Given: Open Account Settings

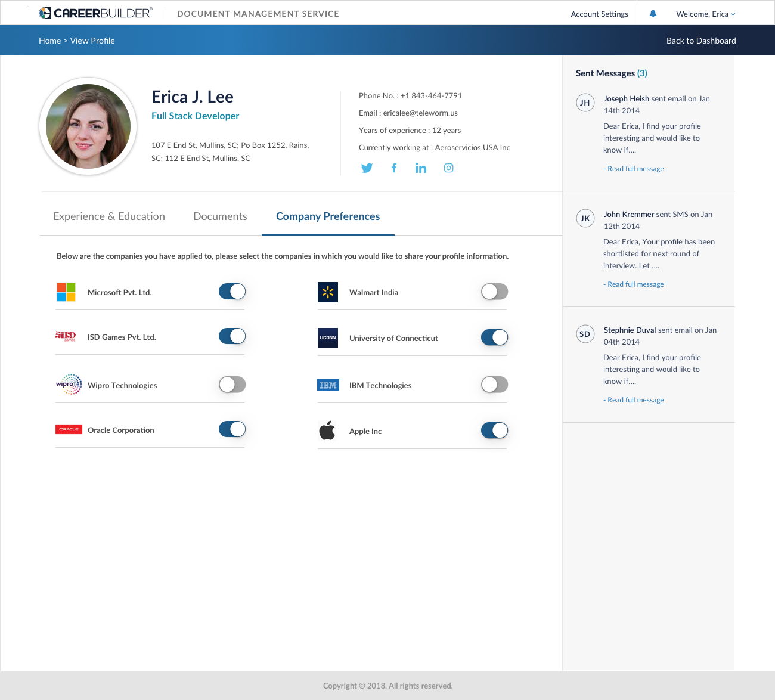Looking at the screenshot, I should [x=599, y=14].
